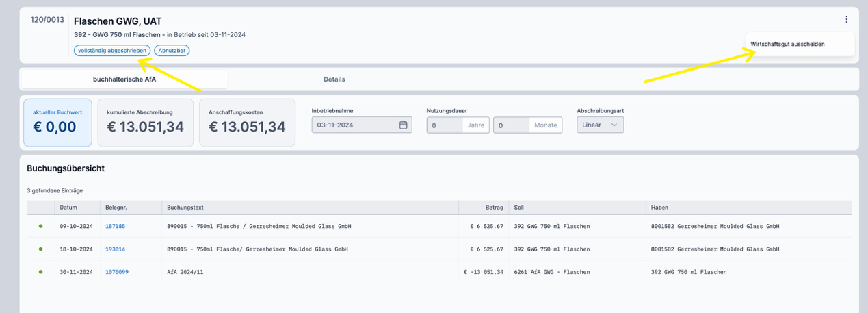Click the vollständig abgeschrieben tag

tap(111, 50)
